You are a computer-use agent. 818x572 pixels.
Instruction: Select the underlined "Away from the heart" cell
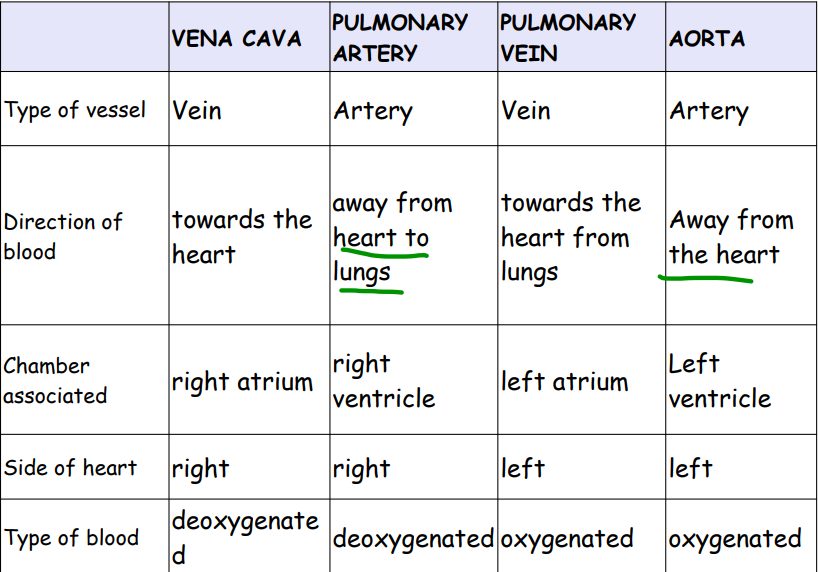click(731, 237)
